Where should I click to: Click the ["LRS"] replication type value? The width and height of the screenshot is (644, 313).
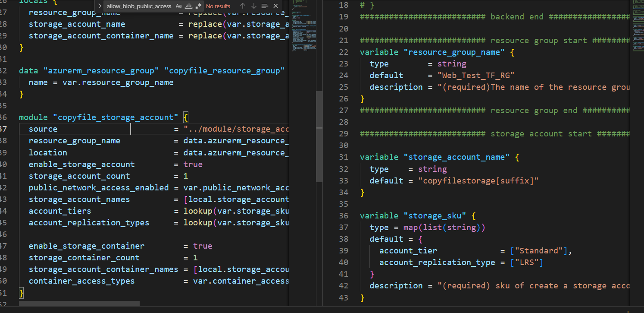[x=527, y=262]
